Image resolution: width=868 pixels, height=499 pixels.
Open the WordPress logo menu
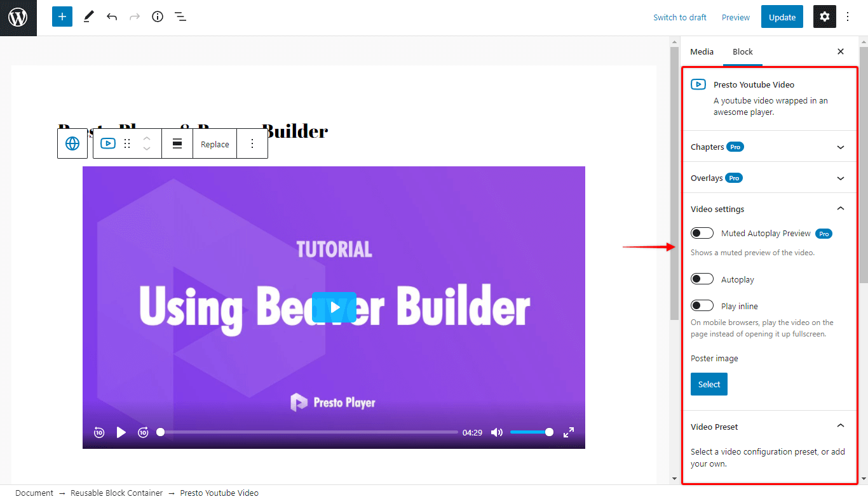(18, 17)
